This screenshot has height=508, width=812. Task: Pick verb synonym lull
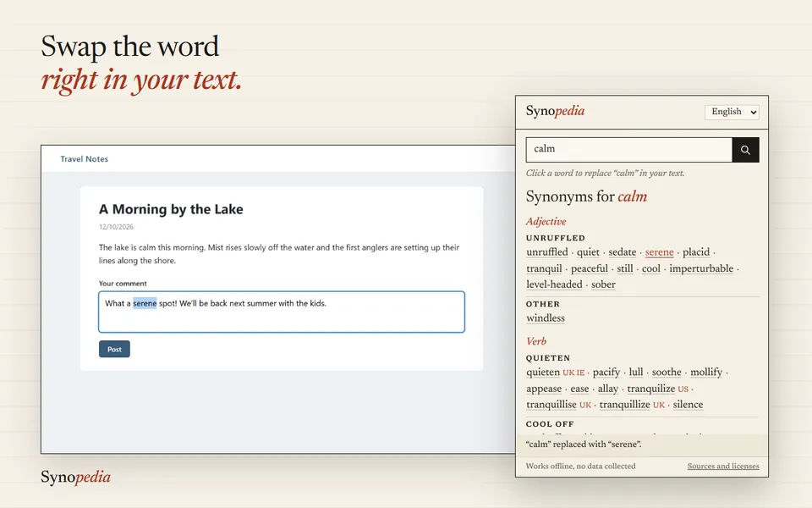click(x=636, y=373)
